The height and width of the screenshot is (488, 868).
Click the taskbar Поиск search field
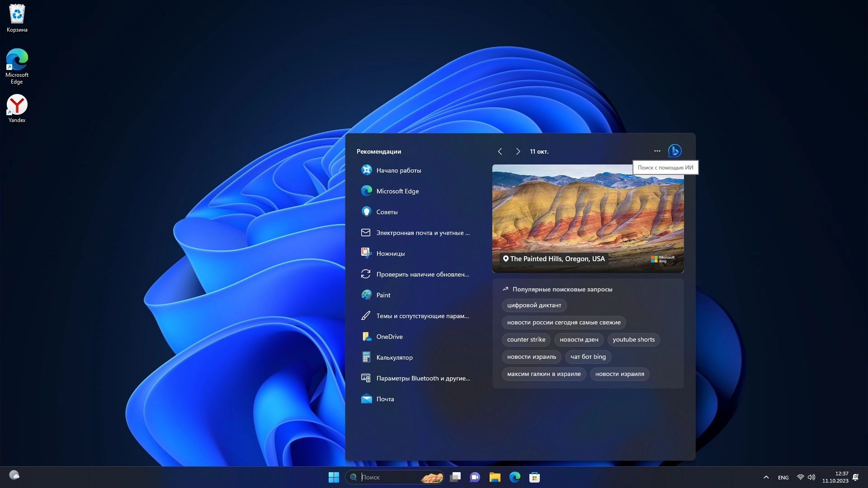pos(389,477)
